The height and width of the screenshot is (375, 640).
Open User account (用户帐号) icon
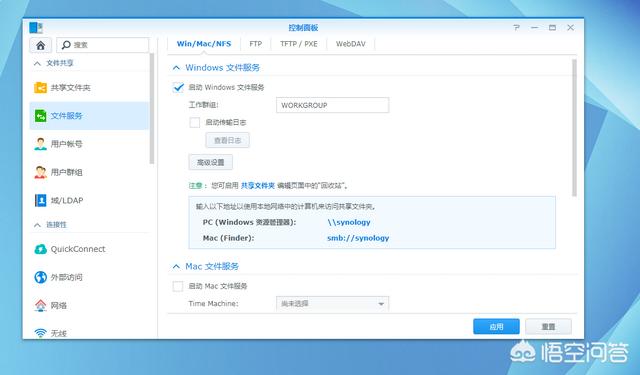click(40, 144)
